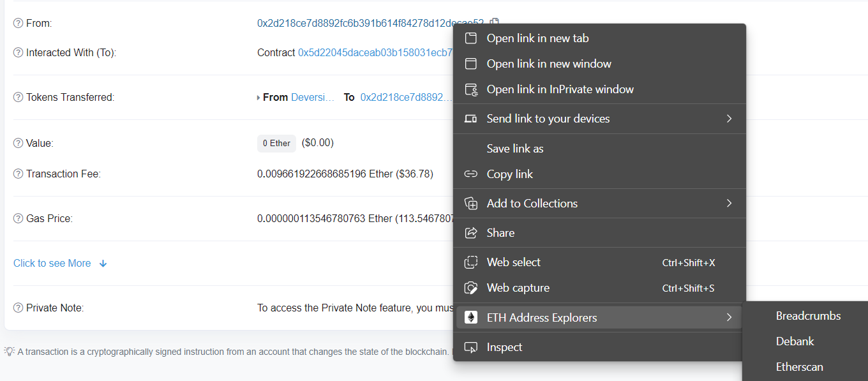
Task: Click the copy link chain icon
Action: [x=471, y=174]
